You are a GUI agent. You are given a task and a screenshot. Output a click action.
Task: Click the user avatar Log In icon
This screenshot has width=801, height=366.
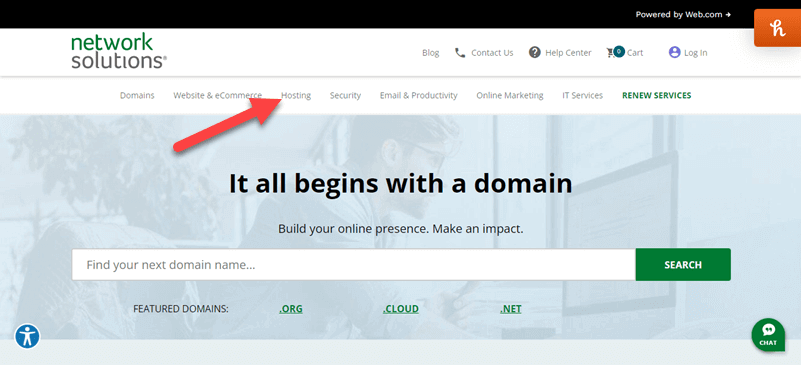click(x=674, y=52)
